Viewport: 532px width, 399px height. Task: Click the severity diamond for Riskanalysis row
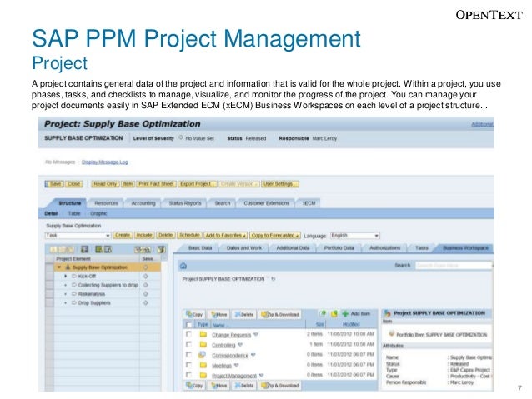pos(146,294)
